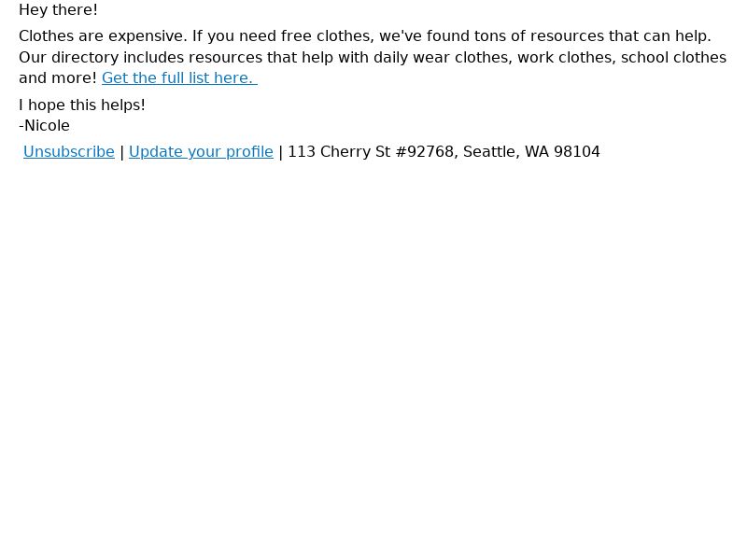747x560 pixels.
Task: Click the words 'If you need free clothes'
Action: 281,36
